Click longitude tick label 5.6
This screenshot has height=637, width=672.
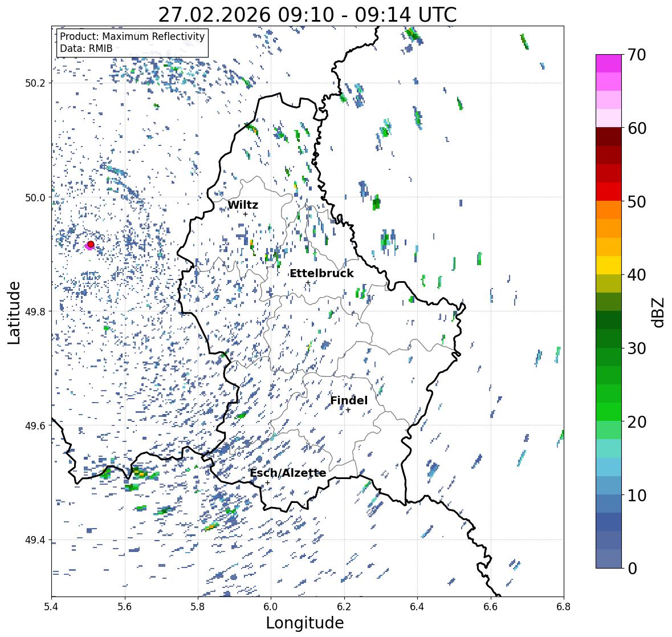pos(125,607)
